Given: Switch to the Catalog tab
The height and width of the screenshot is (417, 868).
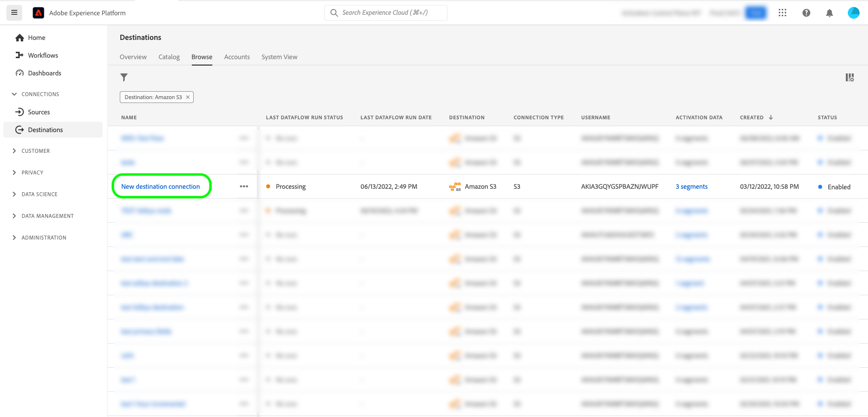Looking at the screenshot, I should [x=169, y=57].
